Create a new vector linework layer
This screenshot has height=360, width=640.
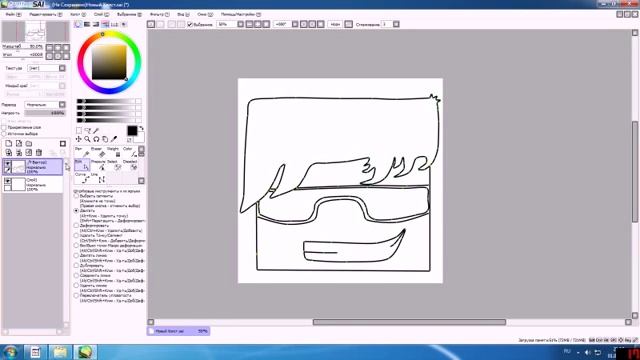tap(19, 144)
